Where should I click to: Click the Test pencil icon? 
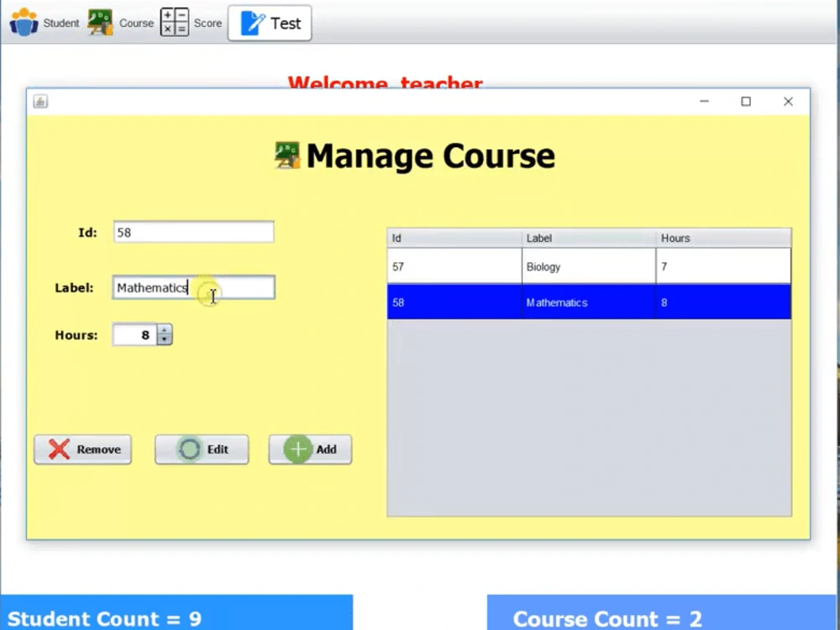(253, 23)
